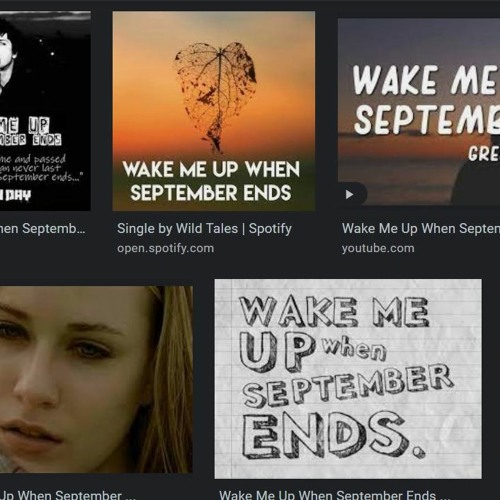Click the truncated 'hen Septemb...' title under first image
Viewport: 500px width, 500px height.
pos(43,229)
